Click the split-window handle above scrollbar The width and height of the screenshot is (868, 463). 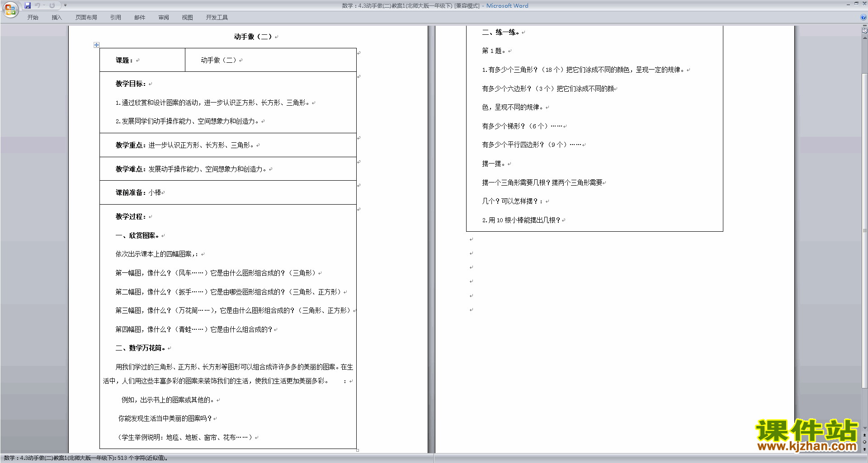(864, 26)
